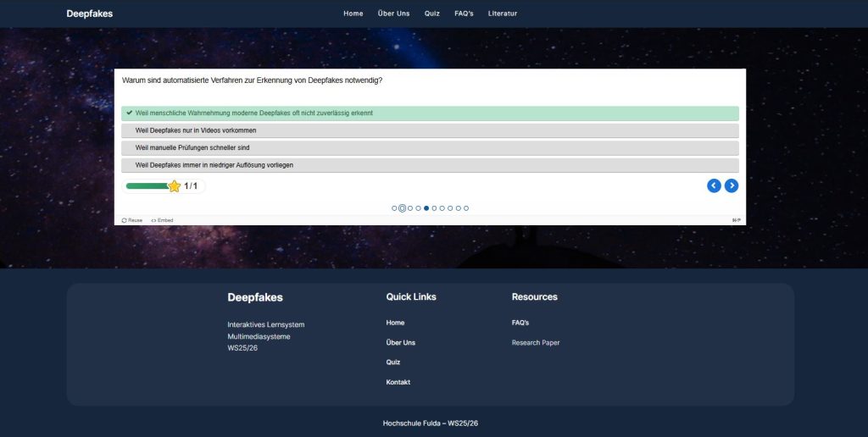Open Literatur in the top navigation
The height and width of the screenshot is (437, 868).
pyautogui.click(x=502, y=14)
